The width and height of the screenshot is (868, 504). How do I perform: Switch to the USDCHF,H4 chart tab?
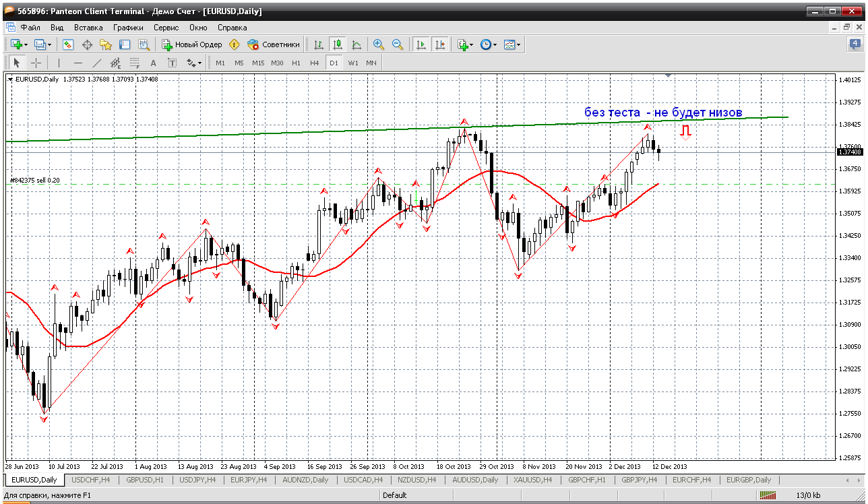pyautogui.click(x=92, y=480)
